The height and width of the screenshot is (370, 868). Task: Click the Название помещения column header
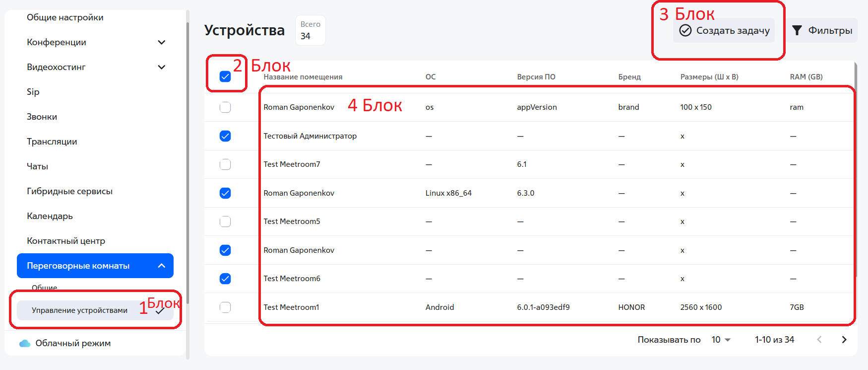coord(303,77)
